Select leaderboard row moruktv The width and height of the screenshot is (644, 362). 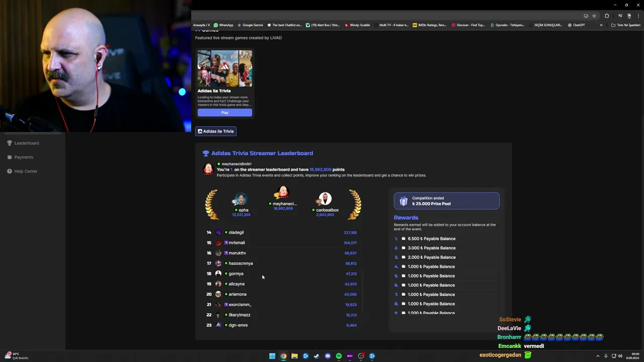tap(282, 253)
